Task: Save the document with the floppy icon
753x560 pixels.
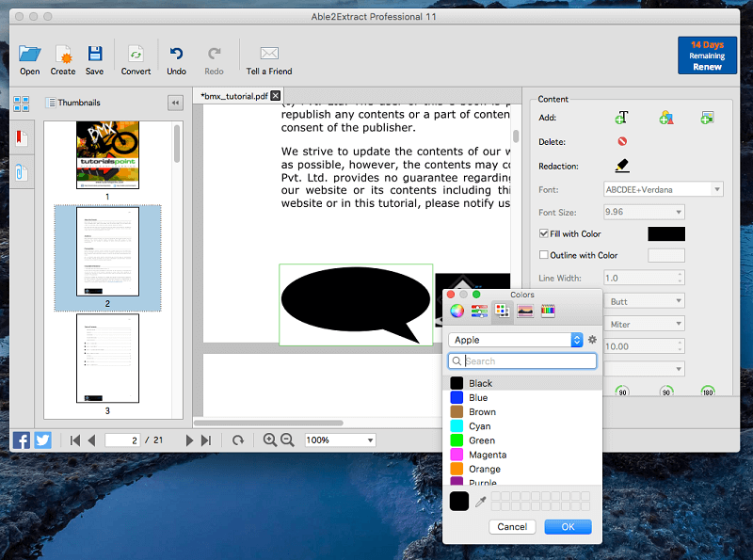Action: 95,54
